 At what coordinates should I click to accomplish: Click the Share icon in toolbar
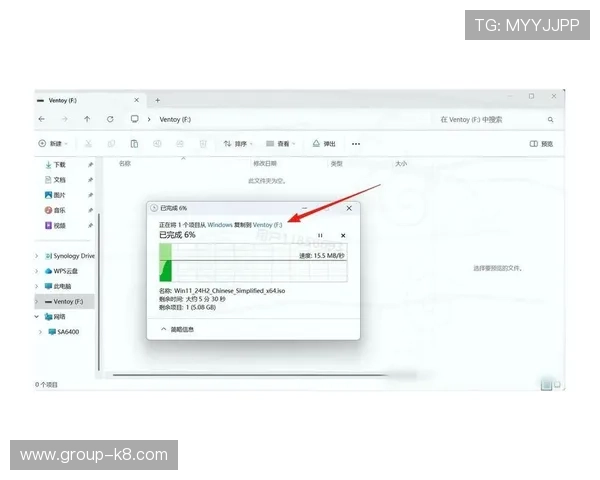(180, 144)
